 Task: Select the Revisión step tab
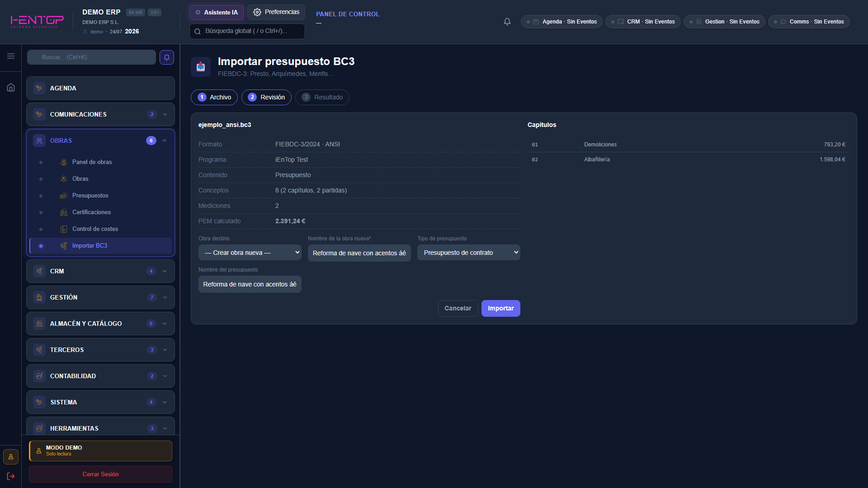(x=266, y=97)
